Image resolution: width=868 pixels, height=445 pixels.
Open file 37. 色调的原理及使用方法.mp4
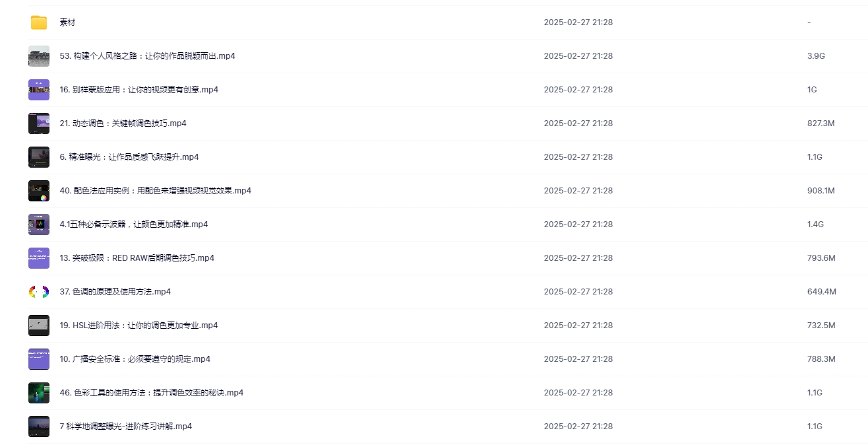point(115,292)
